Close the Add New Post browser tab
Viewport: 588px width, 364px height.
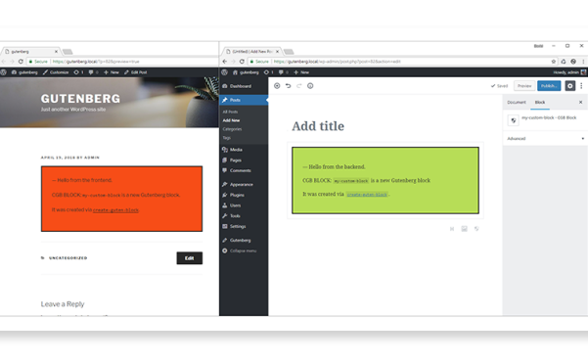click(x=278, y=51)
